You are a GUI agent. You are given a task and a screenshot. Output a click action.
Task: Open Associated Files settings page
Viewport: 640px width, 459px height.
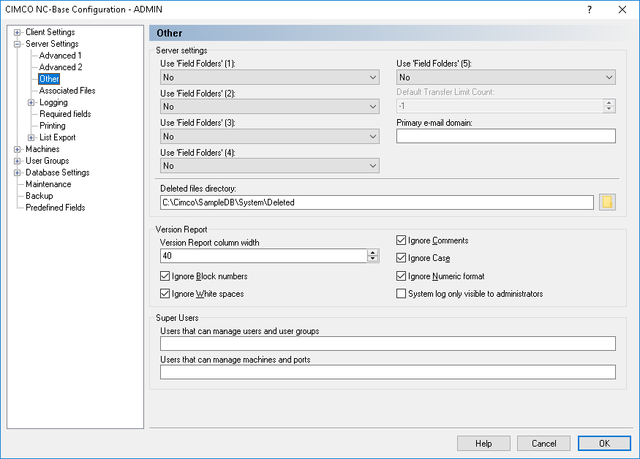(67, 91)
